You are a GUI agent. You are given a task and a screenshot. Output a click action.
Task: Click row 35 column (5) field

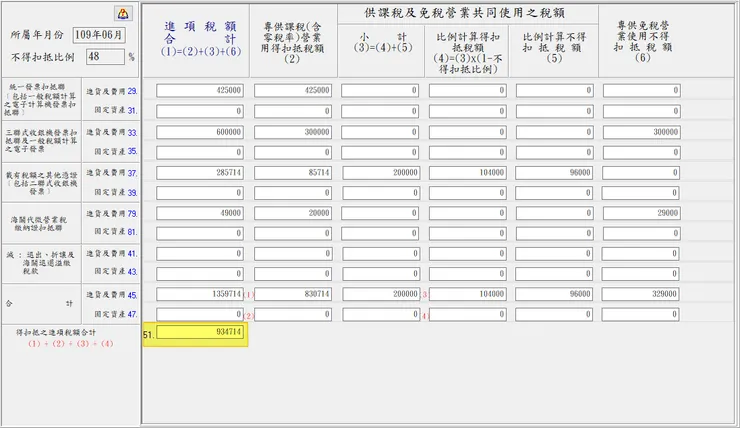555,152
